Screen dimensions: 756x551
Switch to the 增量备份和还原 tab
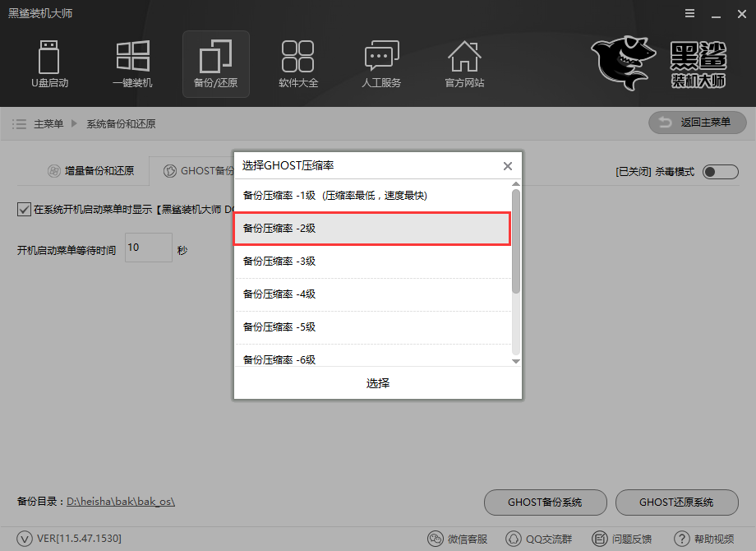pos(93,170)
